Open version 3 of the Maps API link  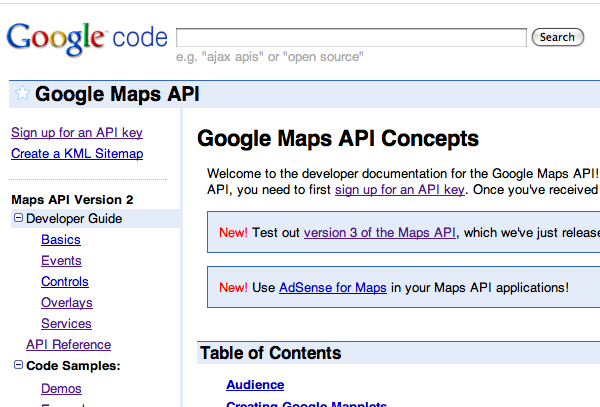pos(380,233)
